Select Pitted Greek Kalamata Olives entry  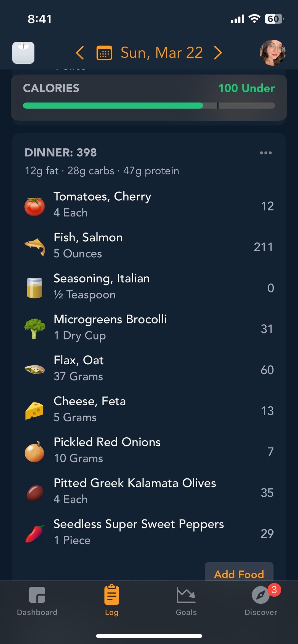click(149, 491)
